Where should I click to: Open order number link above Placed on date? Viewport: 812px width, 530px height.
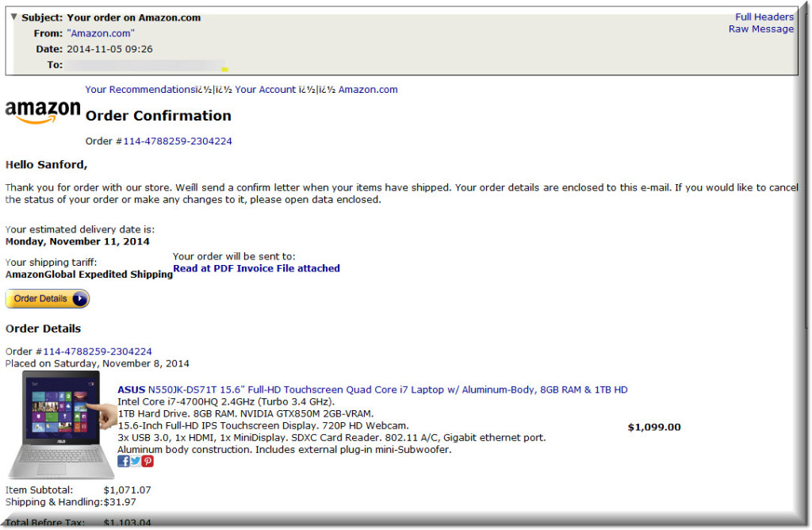point(98,351)
